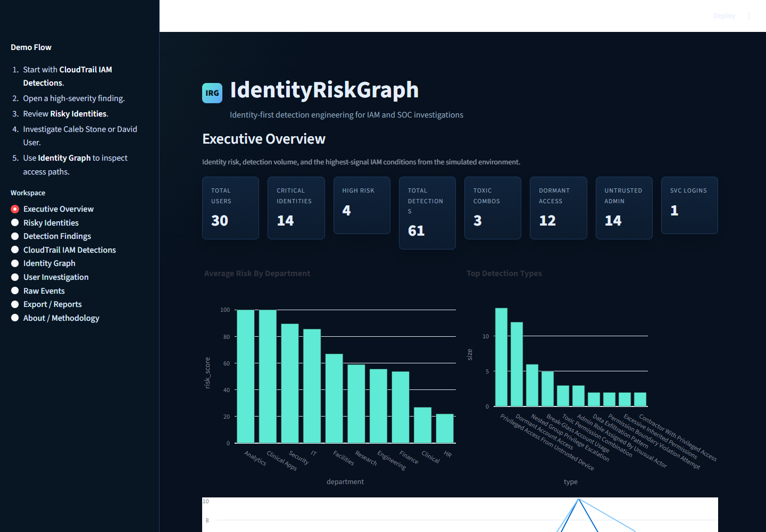Click the Total Users metric card
The height and width of the screenshot is (532, 766).
(x=230, y=208)
